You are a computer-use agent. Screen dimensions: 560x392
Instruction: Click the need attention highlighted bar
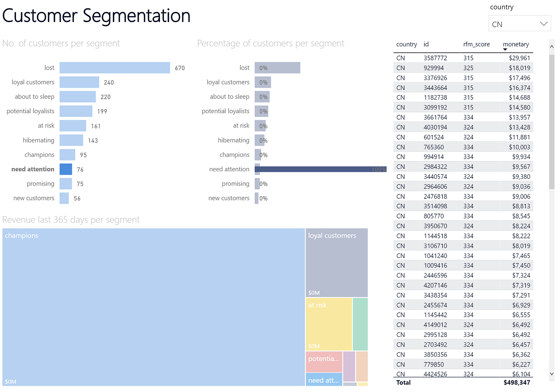(66, 169)
